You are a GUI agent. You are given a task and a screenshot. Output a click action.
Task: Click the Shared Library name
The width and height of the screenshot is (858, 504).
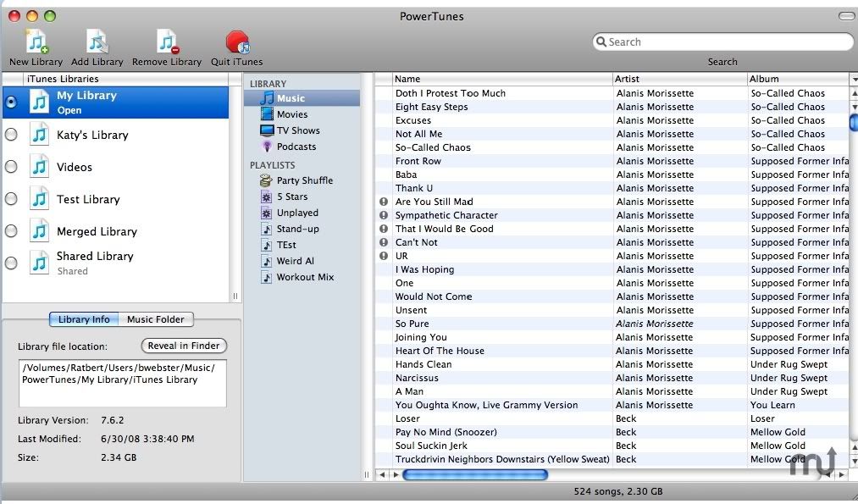(95, 256)
